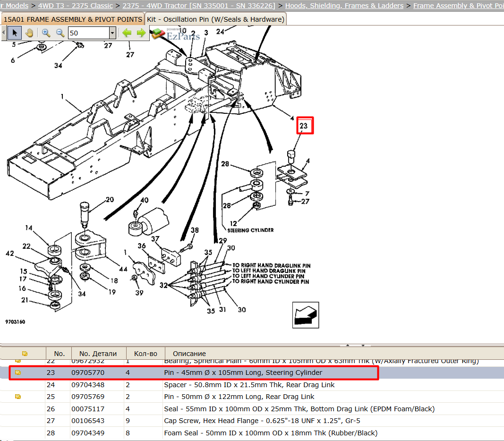Viewport: 504px width, 441px height.
Task: Collapse the toolbar using its left-edge arrow
Action: point(3,33)
